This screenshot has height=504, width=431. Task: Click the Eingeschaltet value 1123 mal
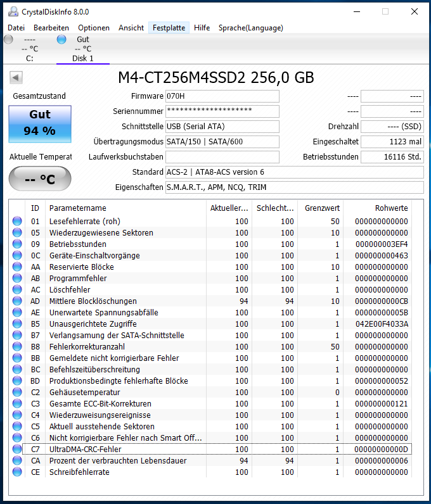click(392, 141)
